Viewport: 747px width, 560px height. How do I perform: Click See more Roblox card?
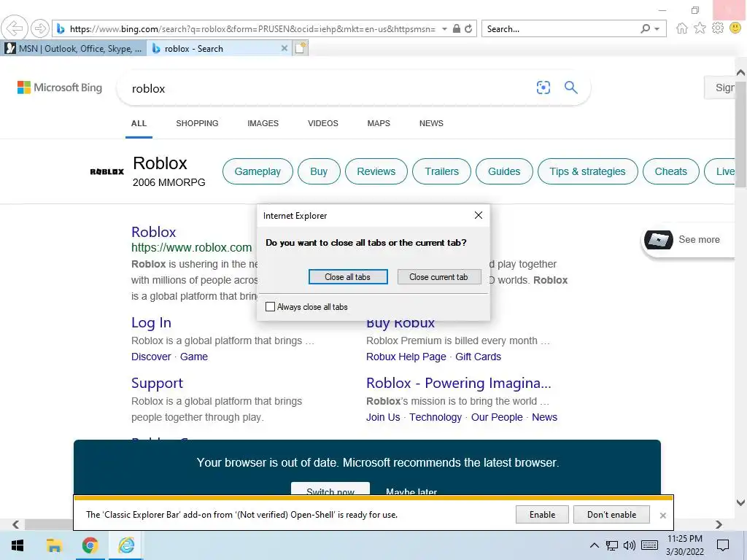point(689,239)
